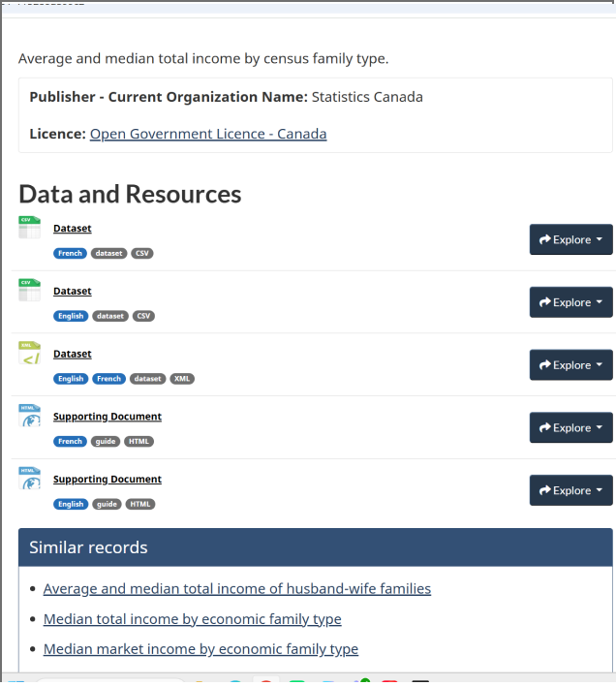The image size is (616, 686).
Task: Open the Open Government Licence - Canada link
Action: click(x=208, y=134)
